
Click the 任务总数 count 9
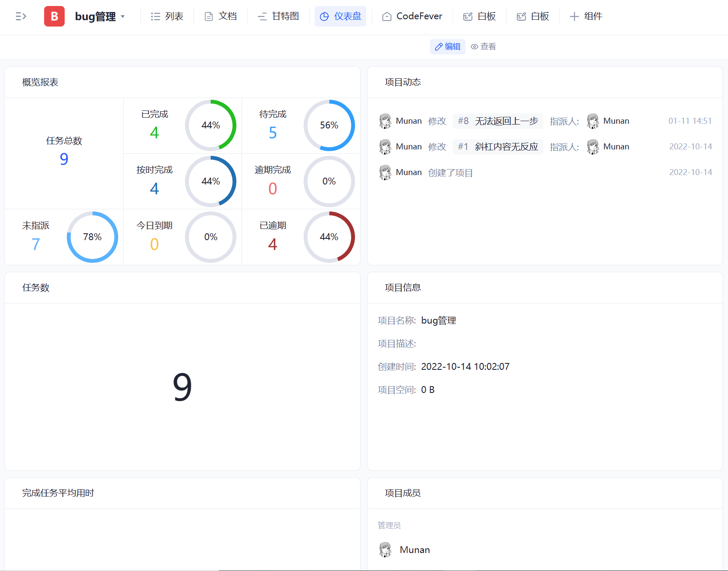[64, 159]
